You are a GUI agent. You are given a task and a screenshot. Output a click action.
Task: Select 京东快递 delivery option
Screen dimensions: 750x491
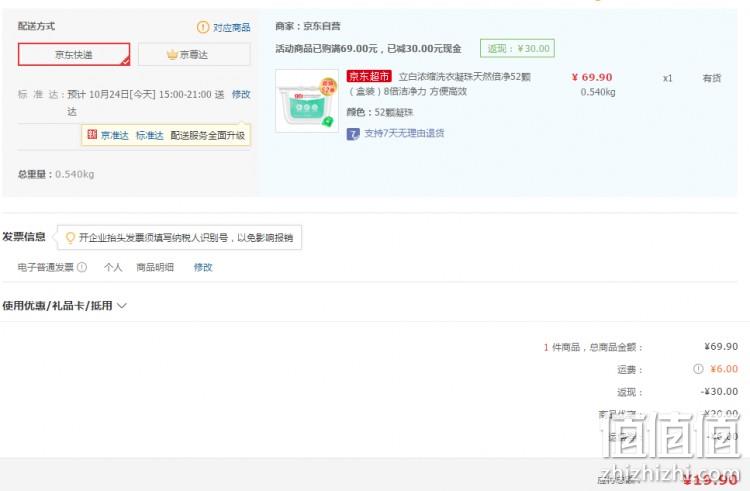tap(74, 55)
